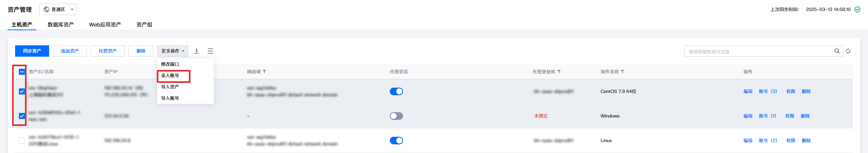The image size is (868, 153).
Task: Click the filter icon on 托管堡垒机 column
Action: tap(559, 72)
